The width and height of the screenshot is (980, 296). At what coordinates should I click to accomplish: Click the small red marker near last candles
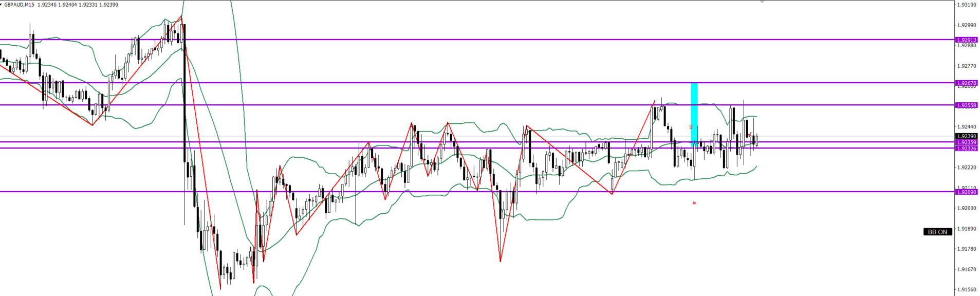(x=750, y=135)
